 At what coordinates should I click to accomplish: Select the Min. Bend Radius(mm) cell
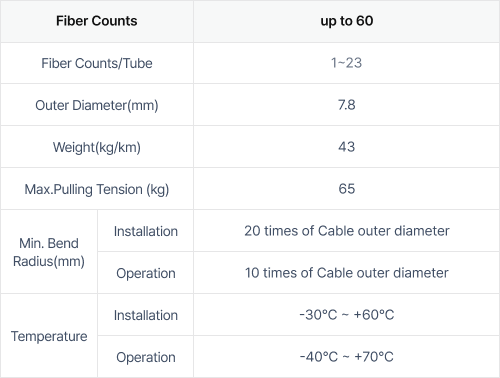pos(49,252)
